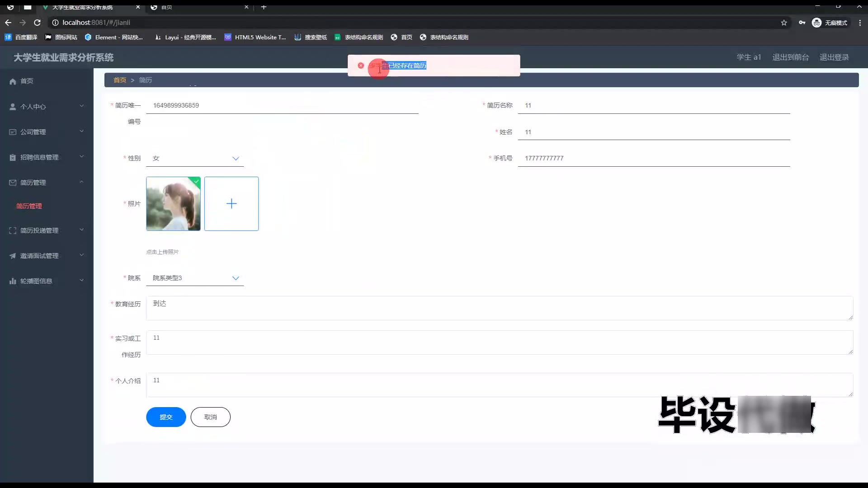868x488 pixels.
Task: Click the home icon in sidebar
Action: 13,81
